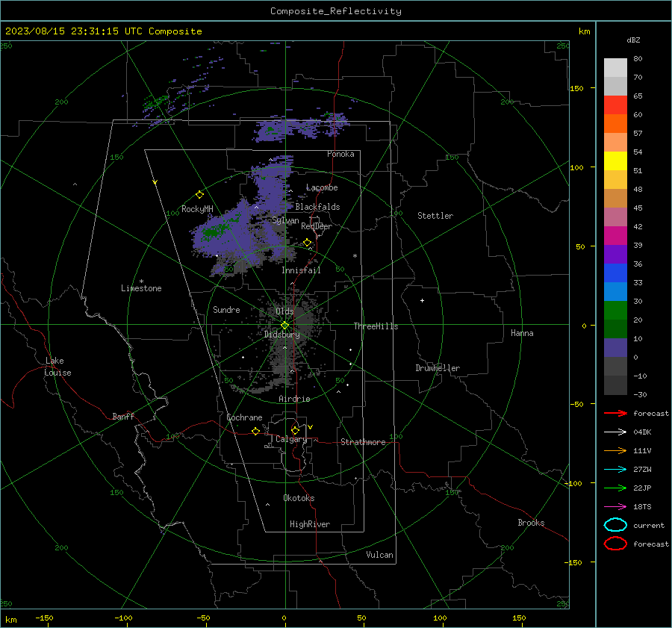Click the red swatch between 65 and 60
Screen dimensions: 672x628
pyautogui.click(x=615, y=105)
